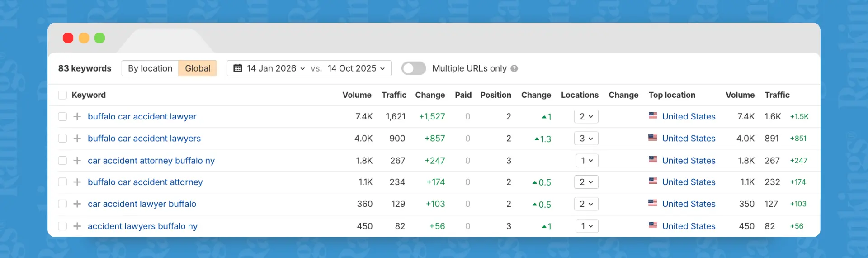
Task: Open locations dropdown showing 3 for buffalo car accident lawyers
Action: [586, 139]
